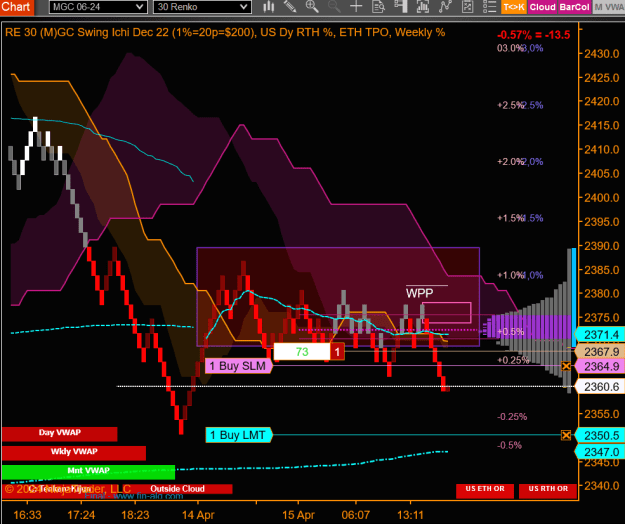Screen dimensions: 625x524
Task: Click the Day VWAP status bar
Action: pos(60,434)
